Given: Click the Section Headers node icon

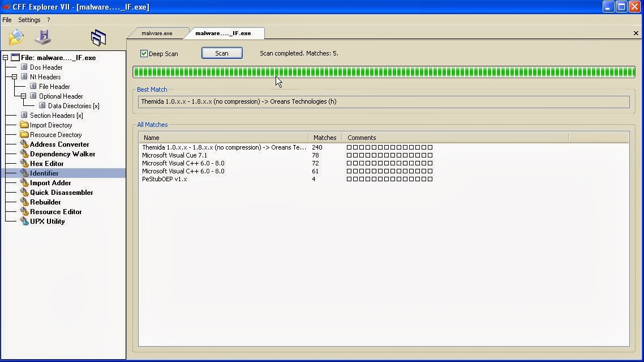Looking at the screenshot, I should click(x=24, y=115).
